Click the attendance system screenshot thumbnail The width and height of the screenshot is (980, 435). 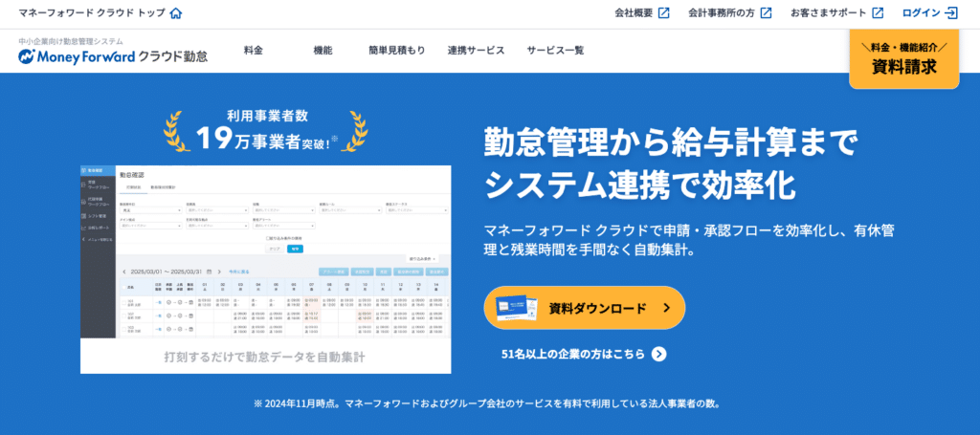(266, 270)
